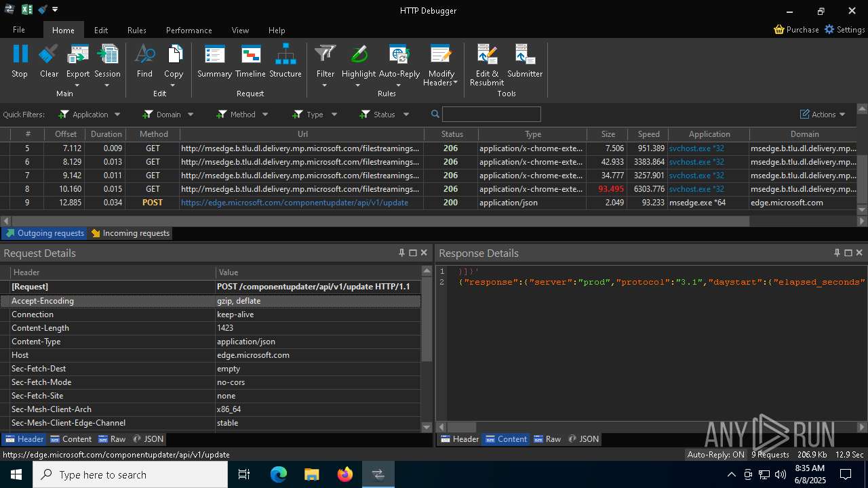Click the quick filter search box

coord(492,114)
